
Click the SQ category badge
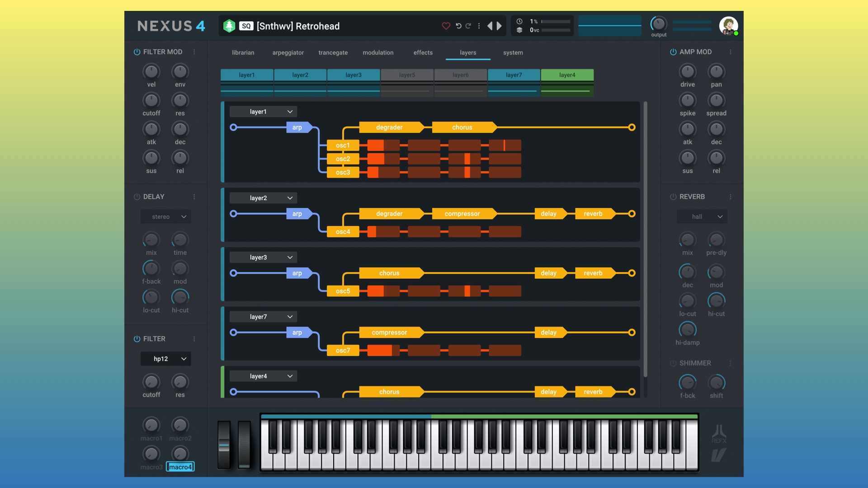coord(246,26)
